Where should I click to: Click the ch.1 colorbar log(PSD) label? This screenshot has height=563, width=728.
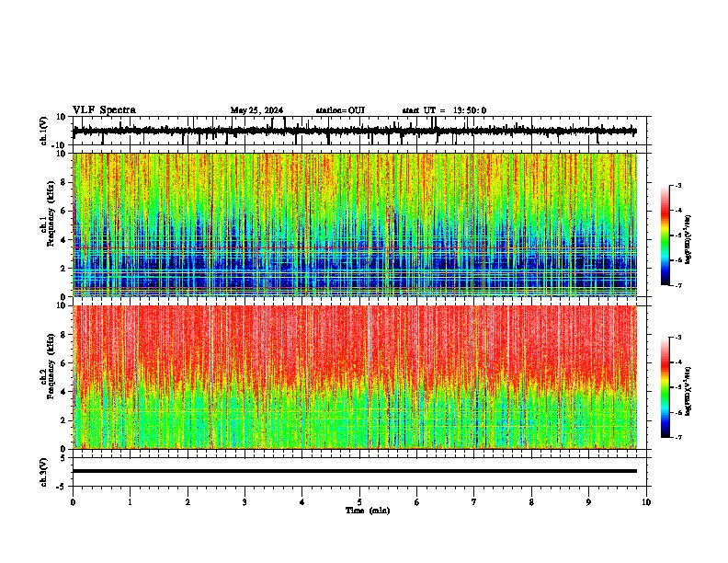(x=688, y=240)
